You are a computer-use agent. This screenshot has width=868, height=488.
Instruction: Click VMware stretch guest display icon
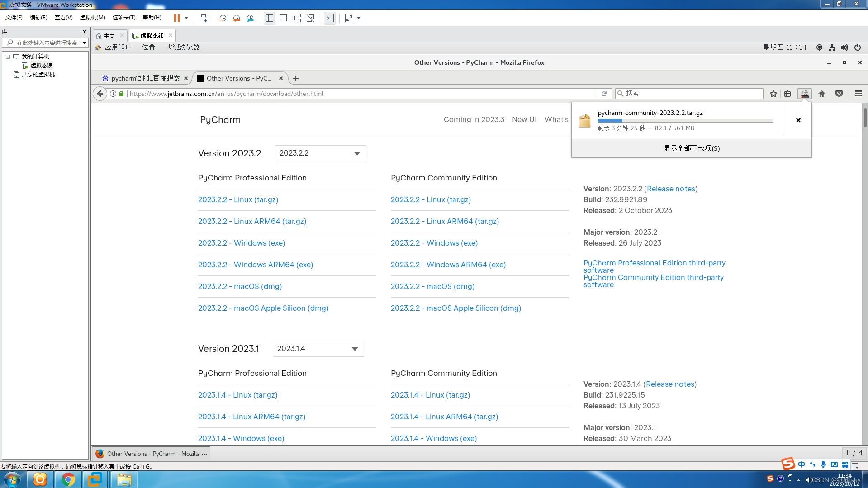[349, 18]
